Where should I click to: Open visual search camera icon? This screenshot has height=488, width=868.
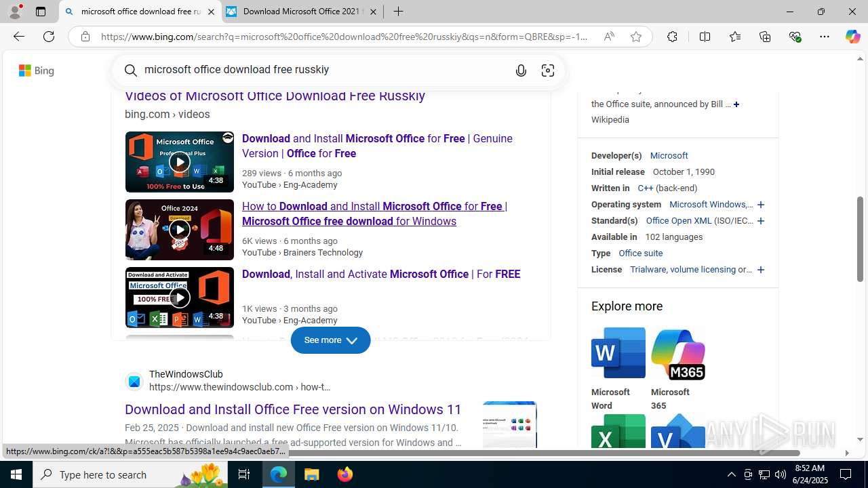[548, 70]
